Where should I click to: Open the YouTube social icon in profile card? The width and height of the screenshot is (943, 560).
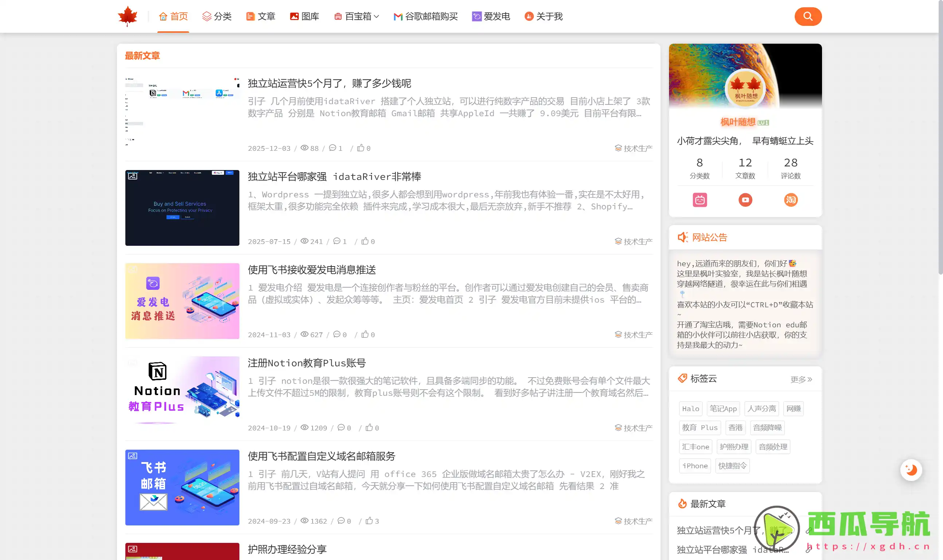coord(745,200)
